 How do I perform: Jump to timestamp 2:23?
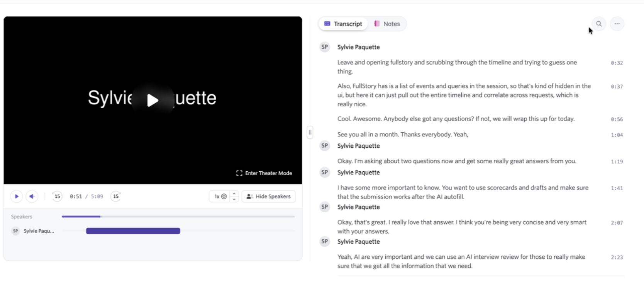617,257
